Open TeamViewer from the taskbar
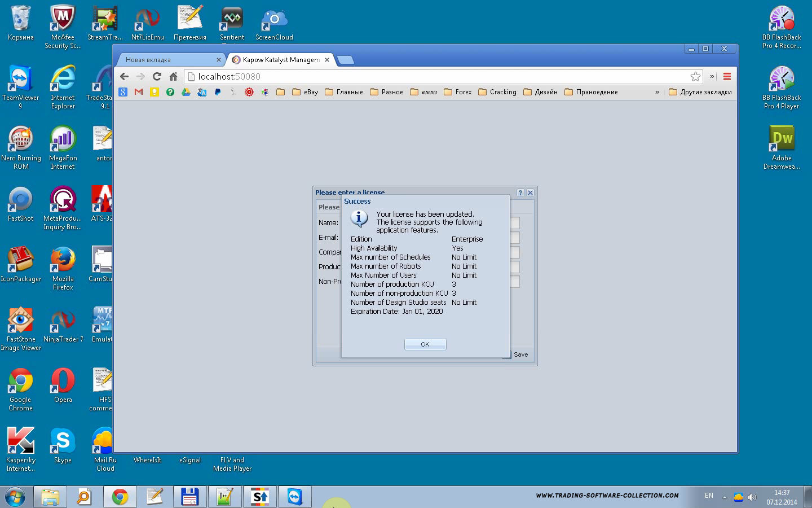812x508 pixels. pyautogui.click(x=294, y=497)
